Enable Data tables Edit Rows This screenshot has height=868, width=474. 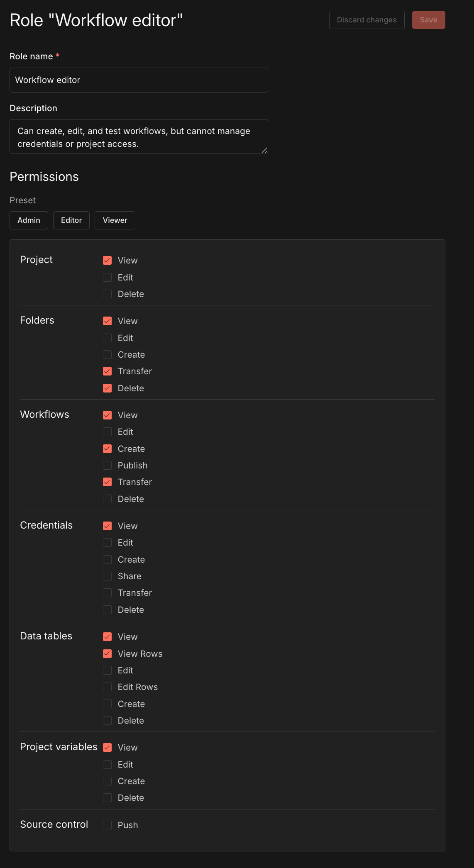tap(108, 687)
